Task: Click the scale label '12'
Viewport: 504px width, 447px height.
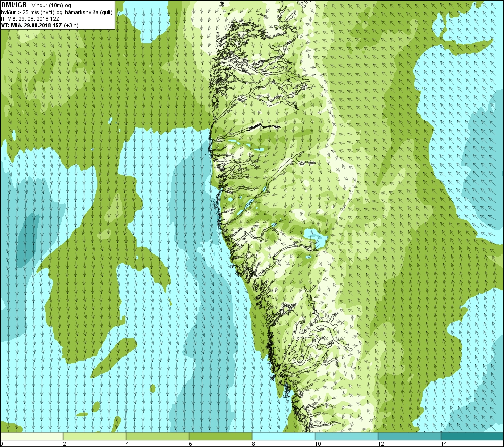Action: pyautogui.click(x=381, y=444)
